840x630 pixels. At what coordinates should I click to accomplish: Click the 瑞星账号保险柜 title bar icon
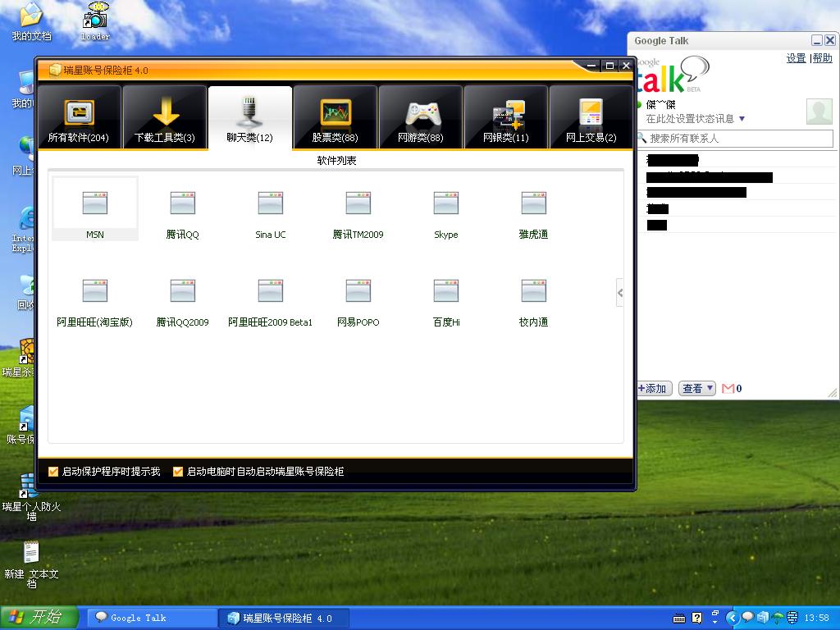point(55,71)
